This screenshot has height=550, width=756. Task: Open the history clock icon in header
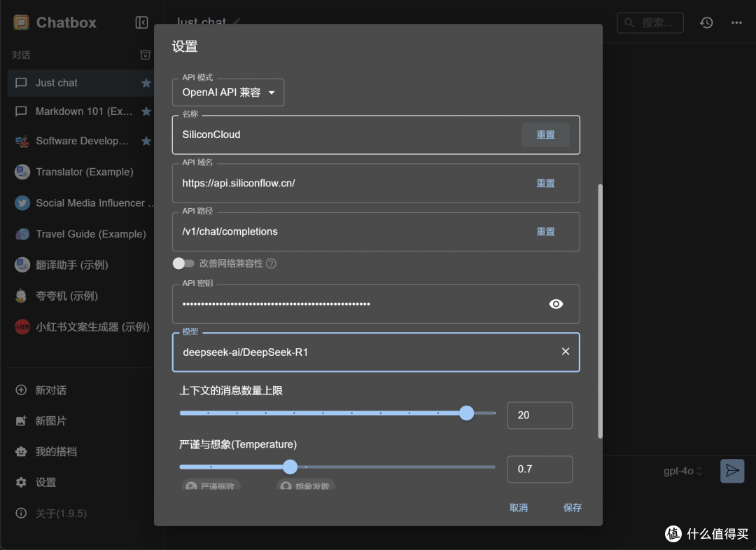[x=706, y=22]
